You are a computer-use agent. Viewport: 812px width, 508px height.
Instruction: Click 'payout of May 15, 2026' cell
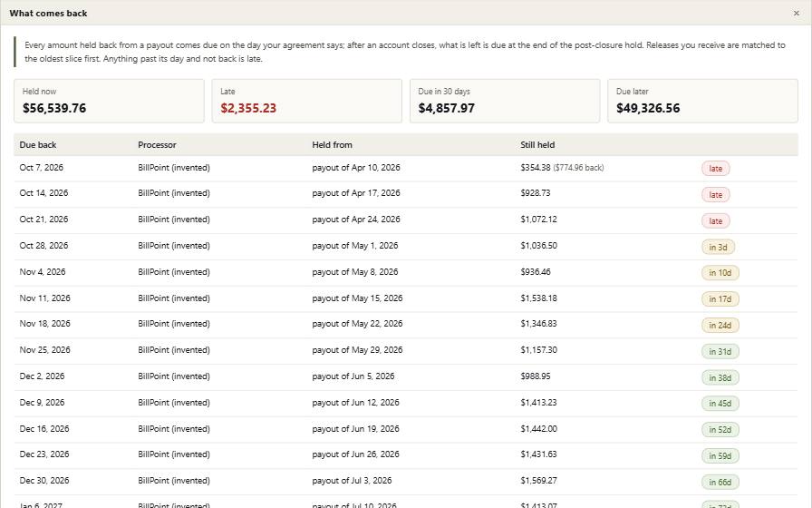357,298
